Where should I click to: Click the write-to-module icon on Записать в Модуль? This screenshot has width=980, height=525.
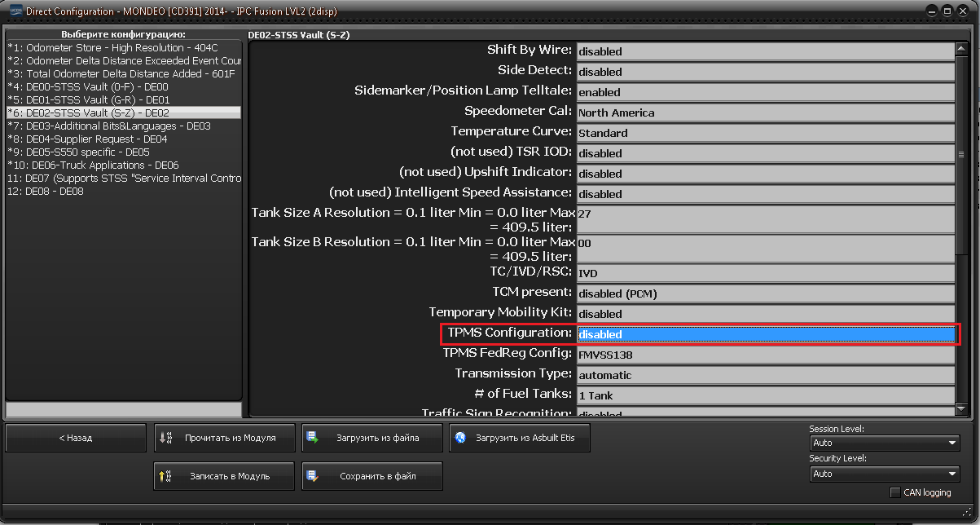click(165, 476)
